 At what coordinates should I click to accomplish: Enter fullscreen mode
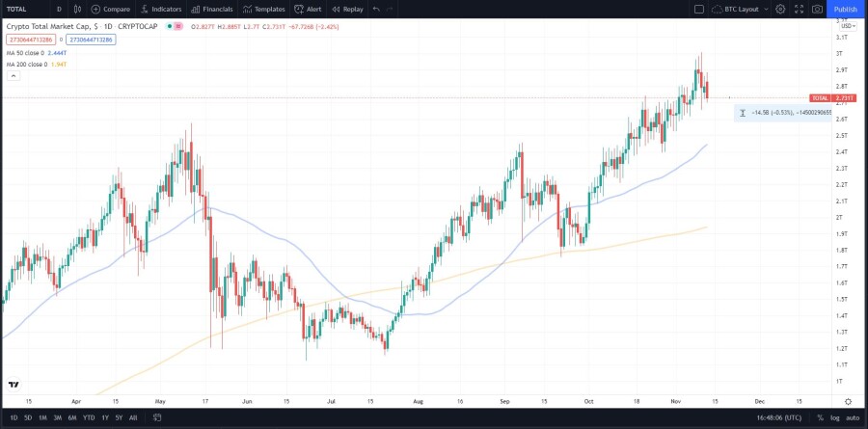[x=799, y=9]
